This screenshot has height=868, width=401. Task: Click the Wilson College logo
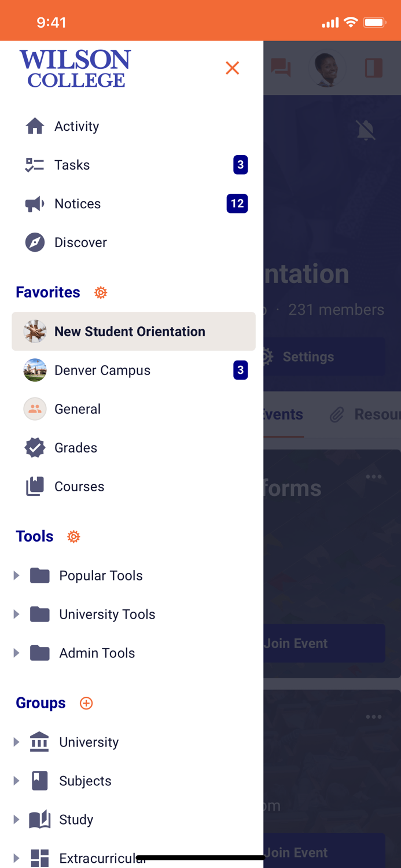(x=75, y=68)
